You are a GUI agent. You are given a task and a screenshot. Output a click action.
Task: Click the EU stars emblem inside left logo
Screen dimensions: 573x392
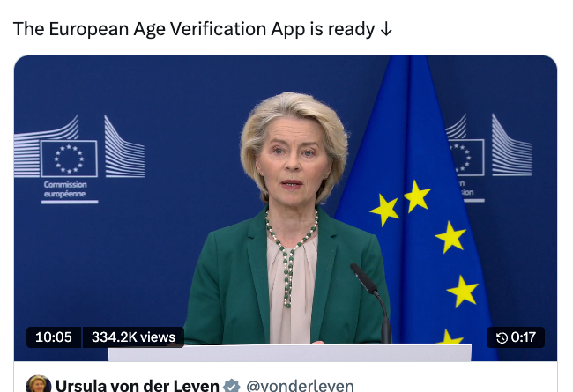point(69,159)
